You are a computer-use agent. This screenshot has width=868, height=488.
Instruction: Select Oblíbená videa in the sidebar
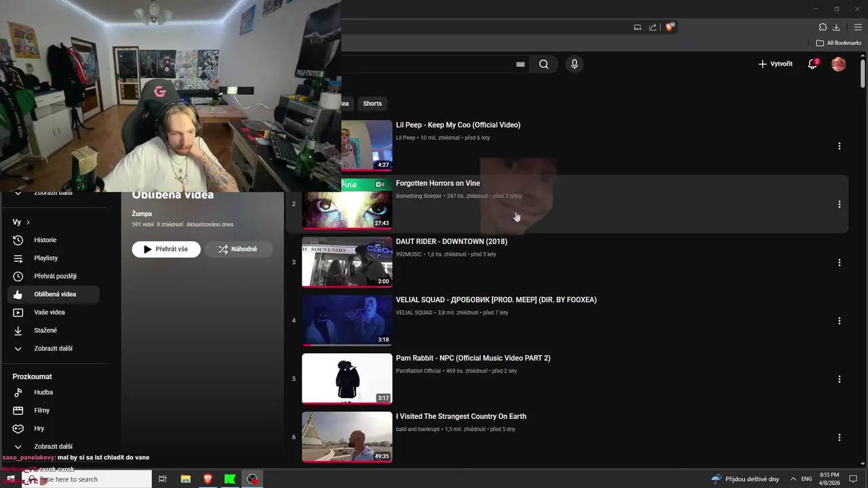click(54, 294)
